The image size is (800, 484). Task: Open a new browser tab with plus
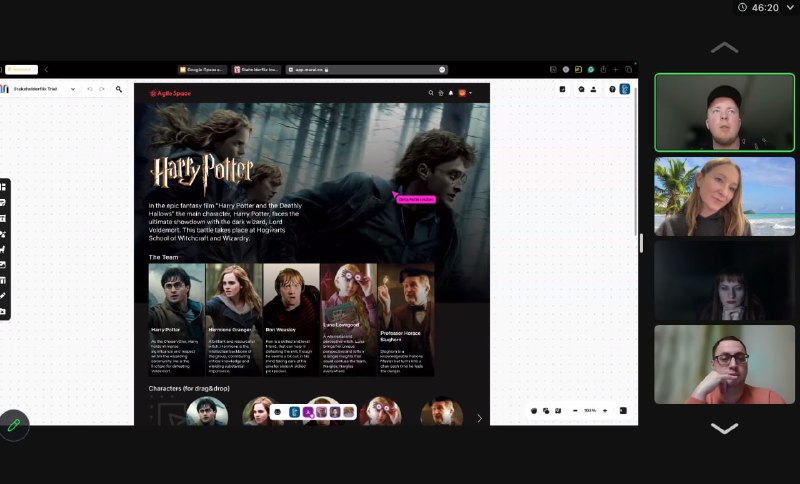coord(616,69)
